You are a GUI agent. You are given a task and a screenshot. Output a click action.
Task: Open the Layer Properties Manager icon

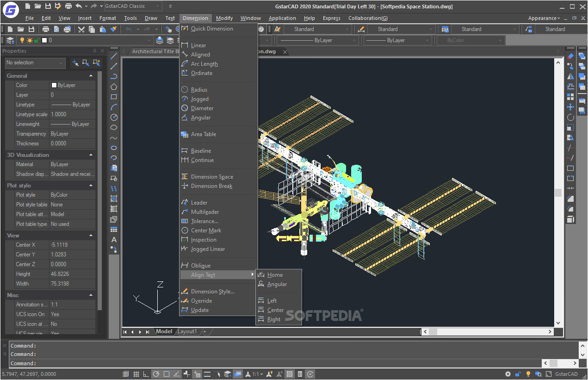tap(10, 40)
